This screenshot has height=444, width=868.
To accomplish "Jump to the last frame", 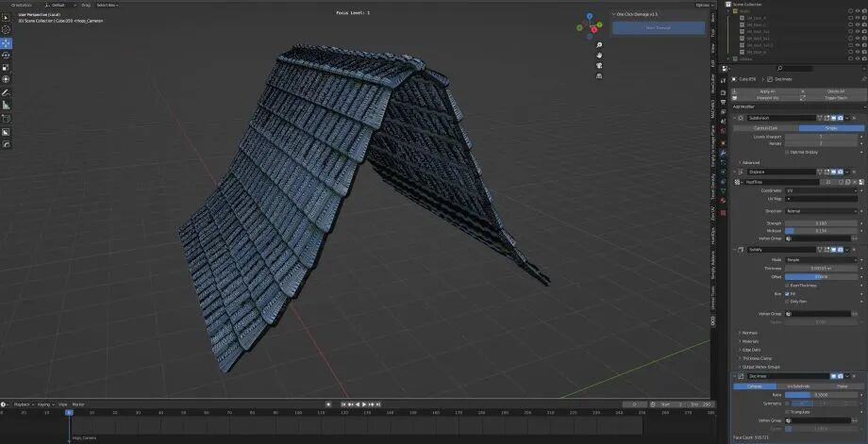I will pyautogui.click(x=378, y=404).
